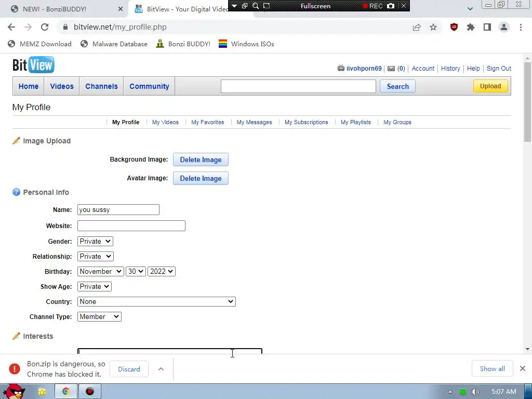Click the recorder region select icon
532x399 pixels.
[267, 6]
